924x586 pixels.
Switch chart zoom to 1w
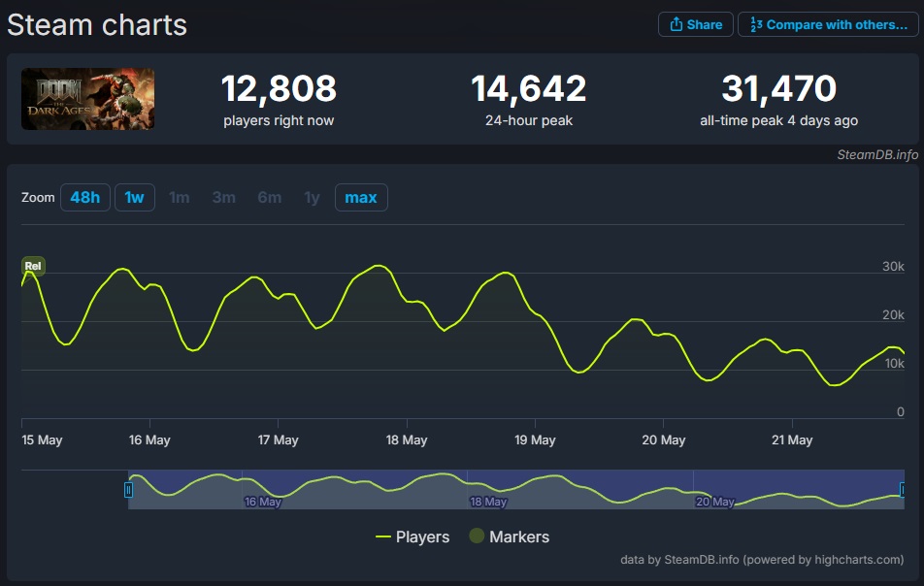pos(134,197)
